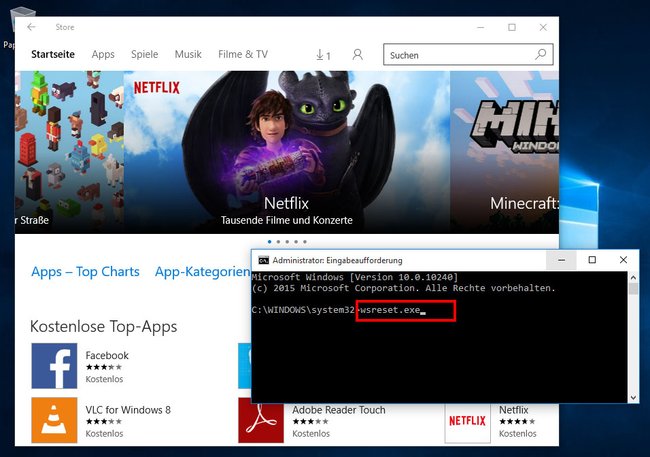Click the VLC for Windows 8 title
The height and width of the screenshot is (457, 650).
(x=128, y=410)
